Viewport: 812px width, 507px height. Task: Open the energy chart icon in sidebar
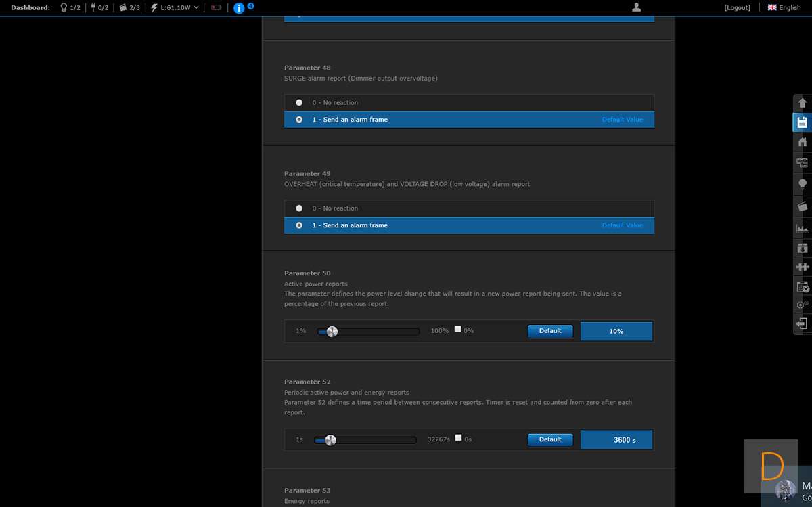point(803,229)
